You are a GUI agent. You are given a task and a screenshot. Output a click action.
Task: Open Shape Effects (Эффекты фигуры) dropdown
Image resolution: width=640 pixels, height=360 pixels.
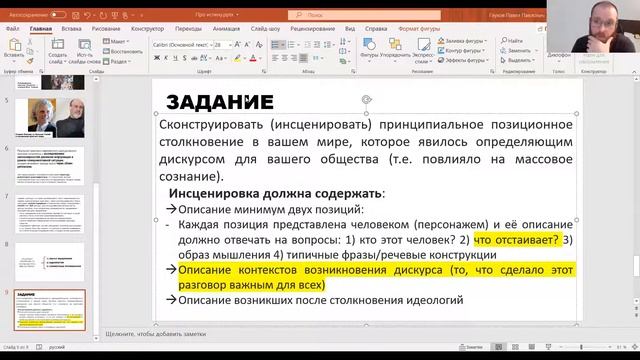point(462,60)
